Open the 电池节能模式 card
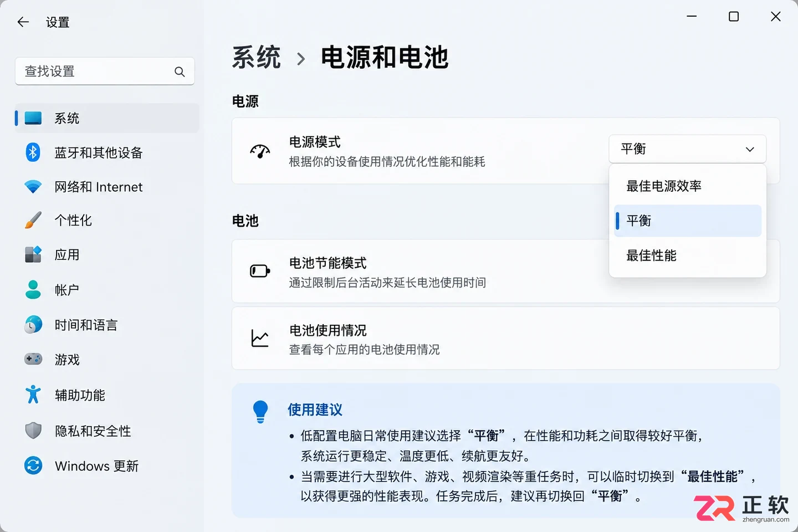The image size is (798, 532). point(505,271)
